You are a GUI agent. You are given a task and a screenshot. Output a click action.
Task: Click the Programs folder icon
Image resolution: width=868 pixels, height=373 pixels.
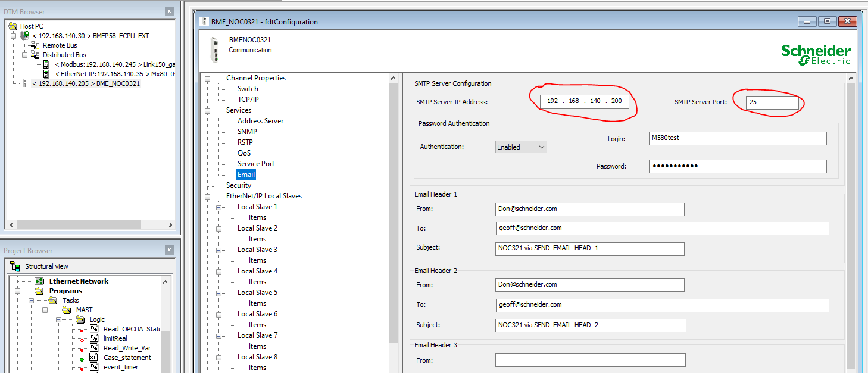39,291
